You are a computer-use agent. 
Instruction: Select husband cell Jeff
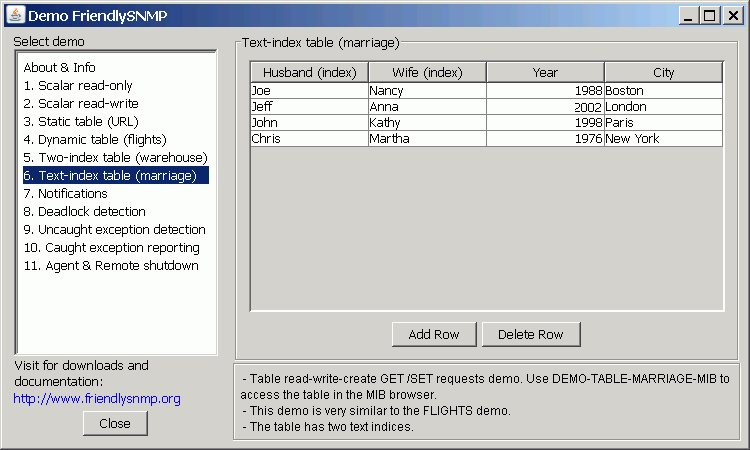click(x=309, y=107)
